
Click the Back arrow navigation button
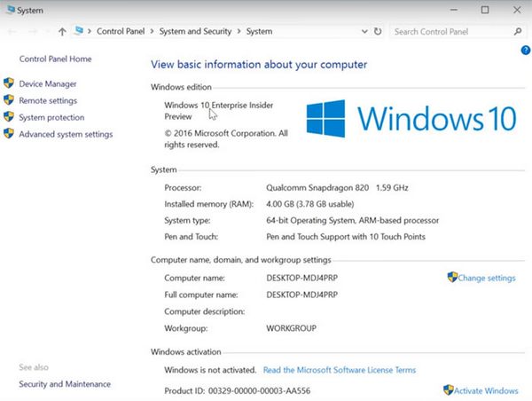pos(12,32)
